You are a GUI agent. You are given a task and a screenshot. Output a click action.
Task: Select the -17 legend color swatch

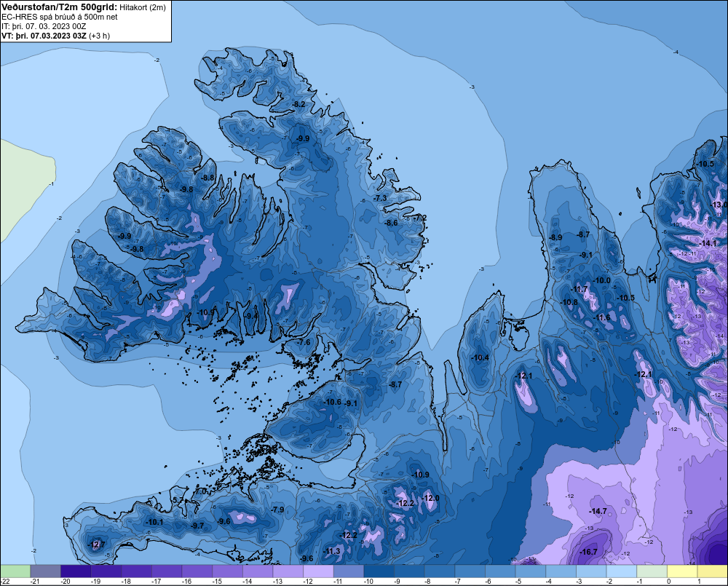click(x=167, y=571)
